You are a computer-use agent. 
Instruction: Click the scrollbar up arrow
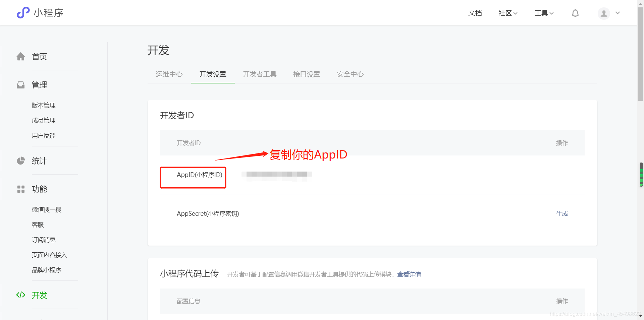[640, 3]
